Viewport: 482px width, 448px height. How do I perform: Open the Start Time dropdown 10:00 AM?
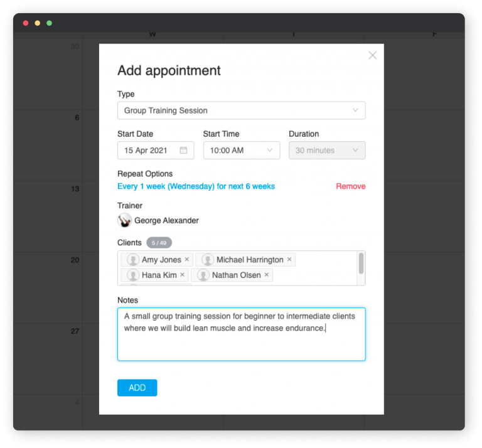tap(241, 150)
